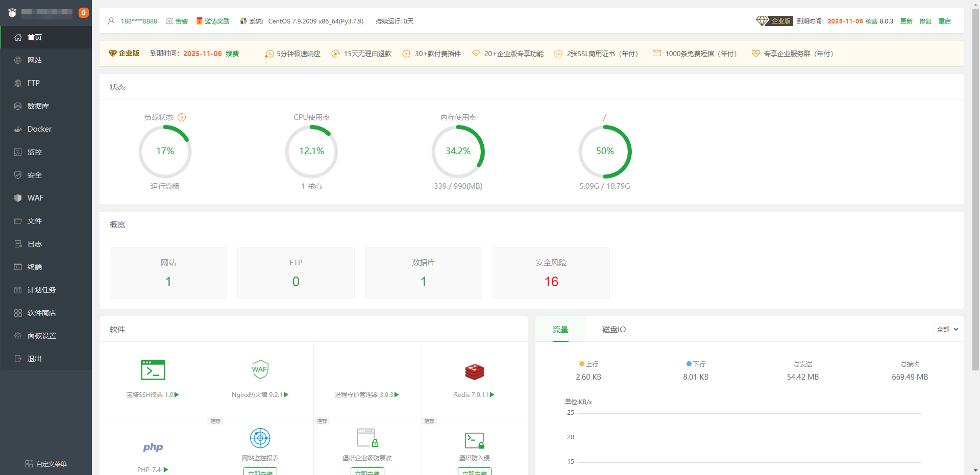The image size is (980, 475).
Task: Click the 修复 repair link
Action: 925,21
